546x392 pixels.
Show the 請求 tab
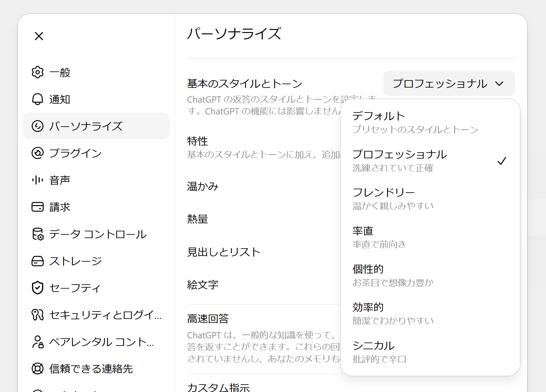tap(96, 207)
